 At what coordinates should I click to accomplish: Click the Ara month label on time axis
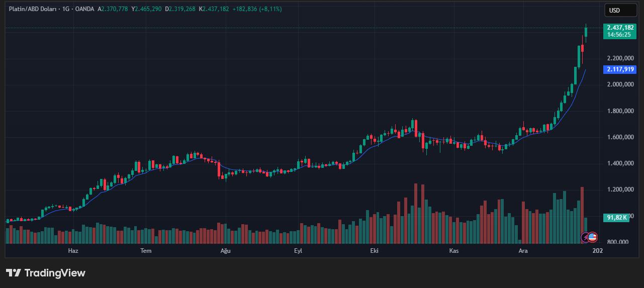coord(523,250)
